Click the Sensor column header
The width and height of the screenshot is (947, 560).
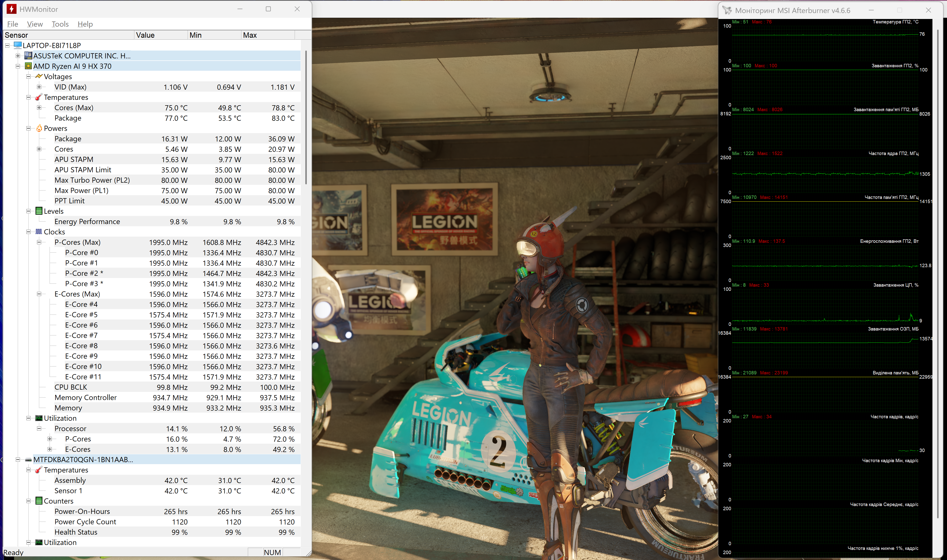(68, 35)
